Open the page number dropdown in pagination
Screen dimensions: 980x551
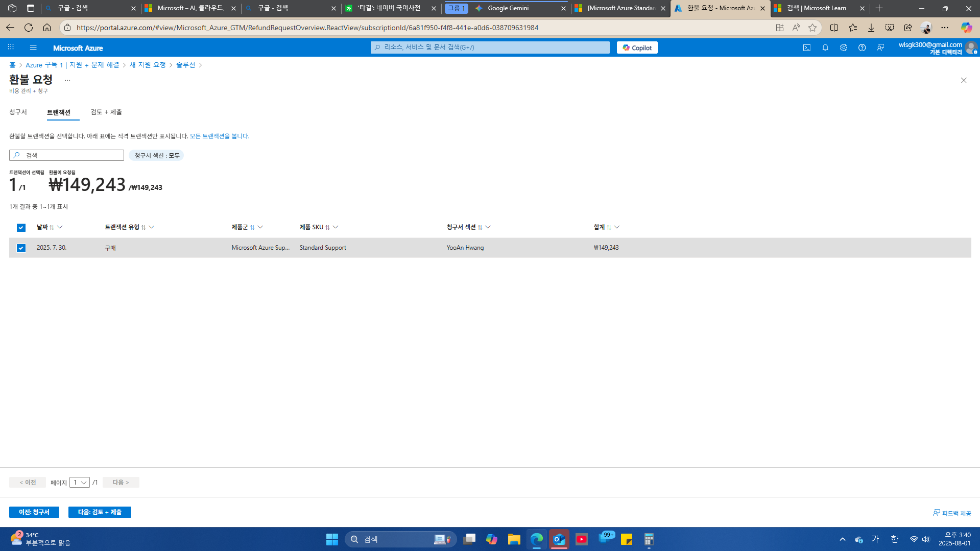(79, 482)
